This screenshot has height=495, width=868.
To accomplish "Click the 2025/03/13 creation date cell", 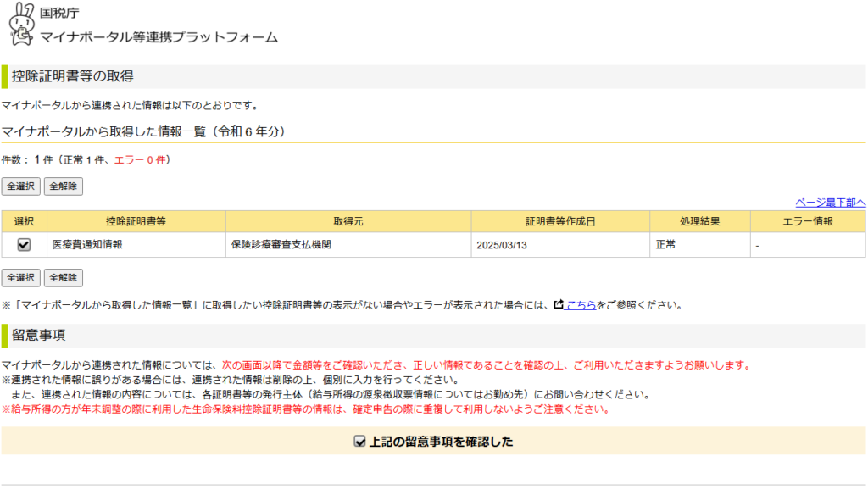I will [x=502, y=245].
